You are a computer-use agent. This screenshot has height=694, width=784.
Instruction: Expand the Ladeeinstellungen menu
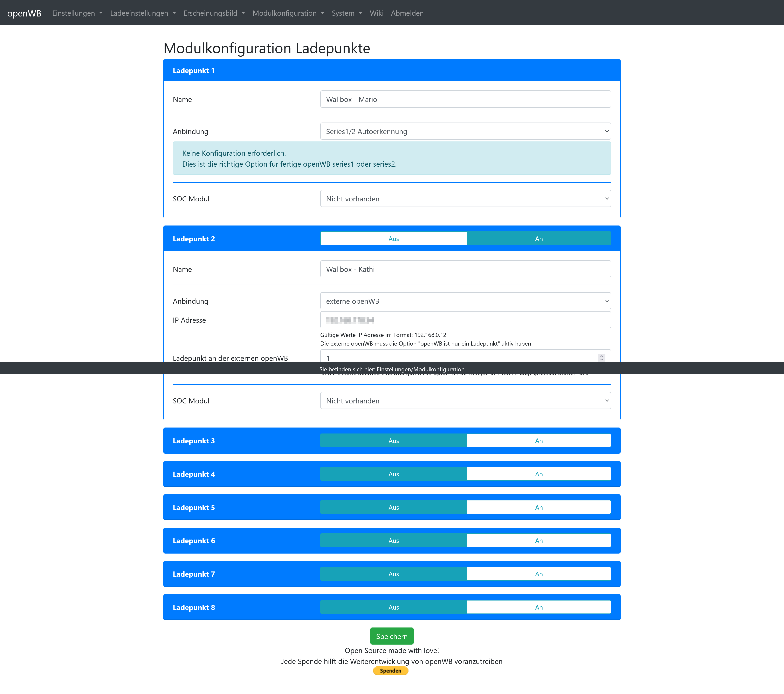[143, 13]
